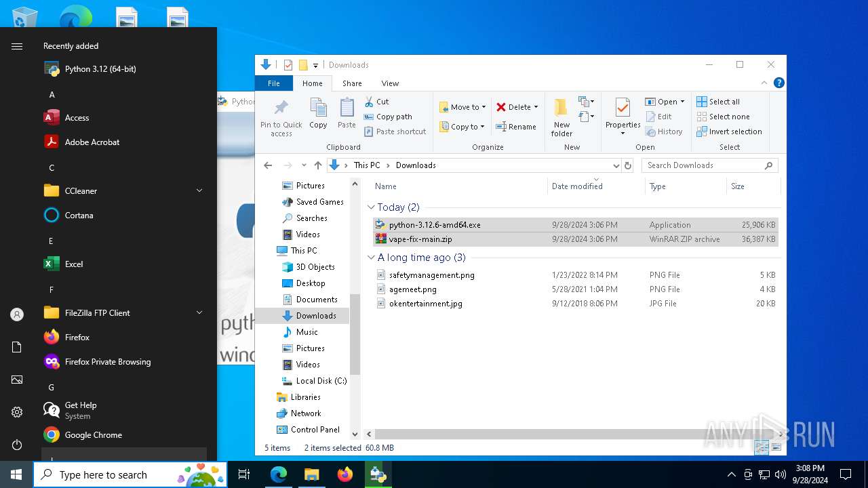
Task: Click Paste shortcut in ribbon
Action: coord(395,131)
